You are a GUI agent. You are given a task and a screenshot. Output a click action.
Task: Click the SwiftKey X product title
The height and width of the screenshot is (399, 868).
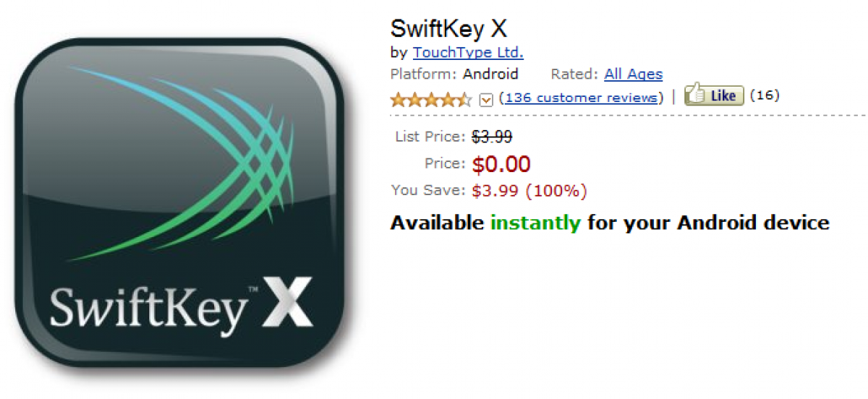[448, 29]
